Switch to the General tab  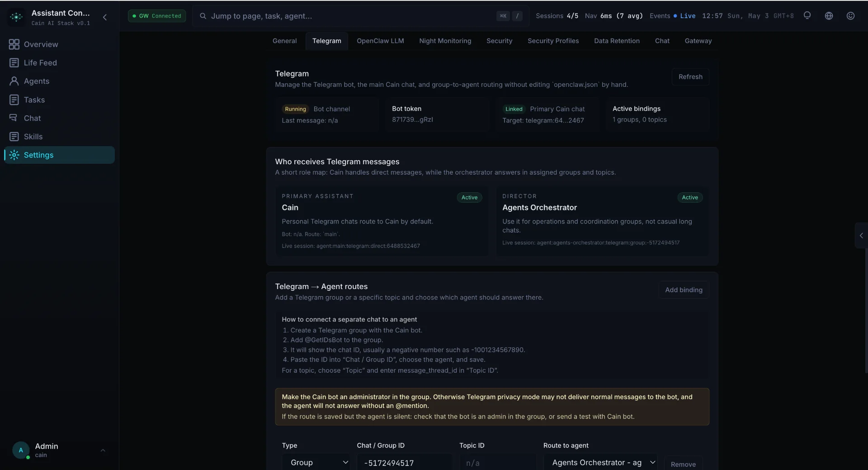point(284,41)
